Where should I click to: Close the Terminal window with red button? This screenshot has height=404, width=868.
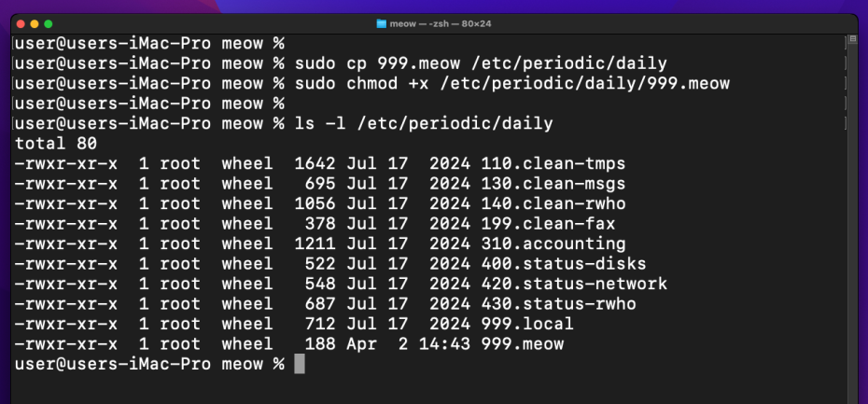point(21,23)
